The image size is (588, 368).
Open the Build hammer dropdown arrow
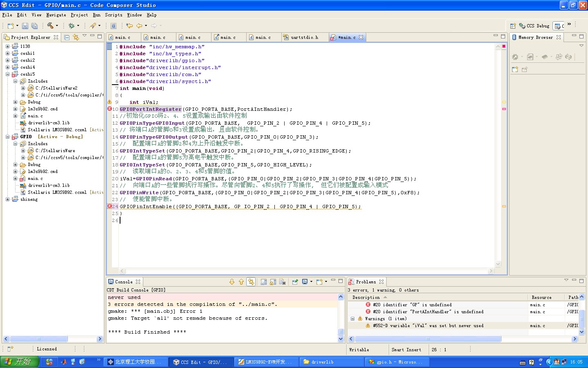click(x=57, y=26)
